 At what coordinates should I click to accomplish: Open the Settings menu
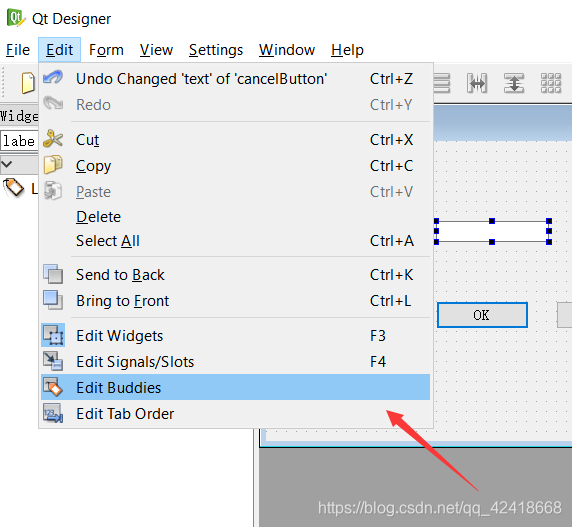pos(216,50)
